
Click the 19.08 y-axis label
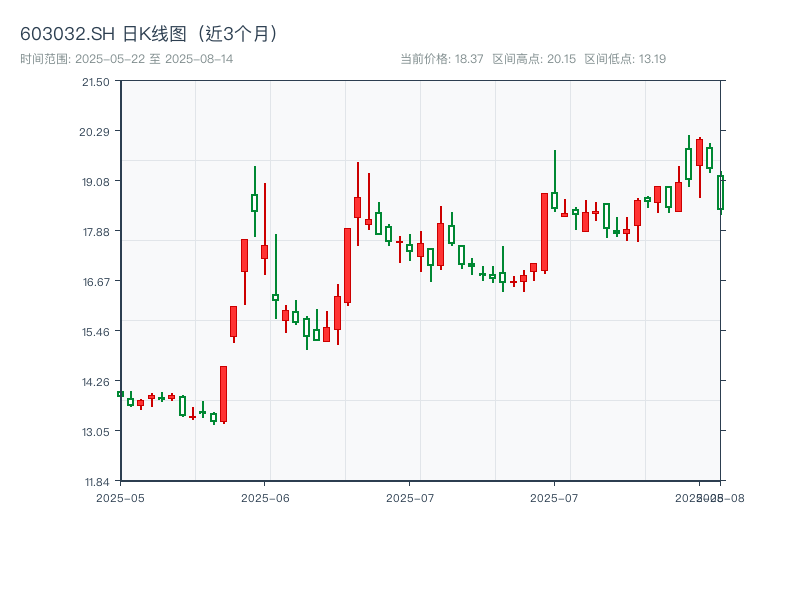(96, 182)
